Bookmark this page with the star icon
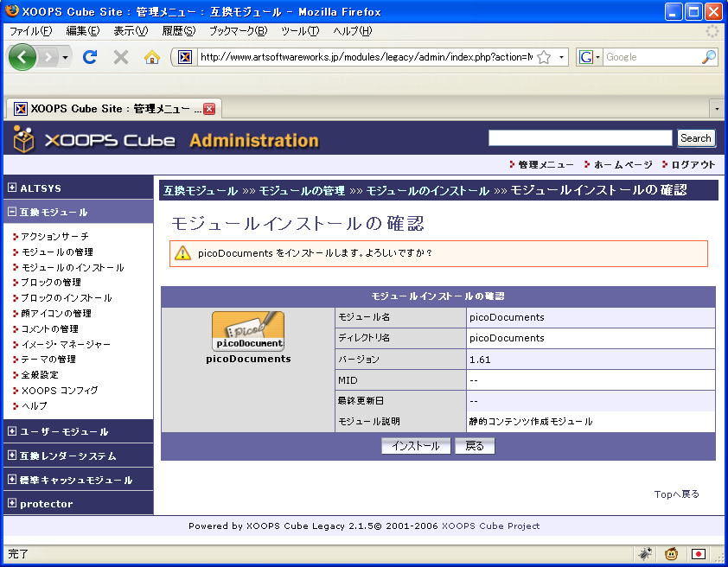The image size is (728, 567). tap(544, 58)
